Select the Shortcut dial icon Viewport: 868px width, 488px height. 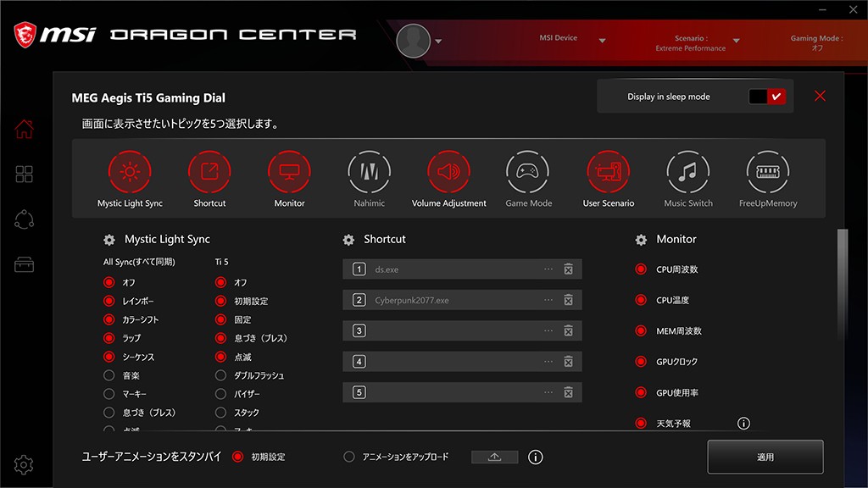209,172
